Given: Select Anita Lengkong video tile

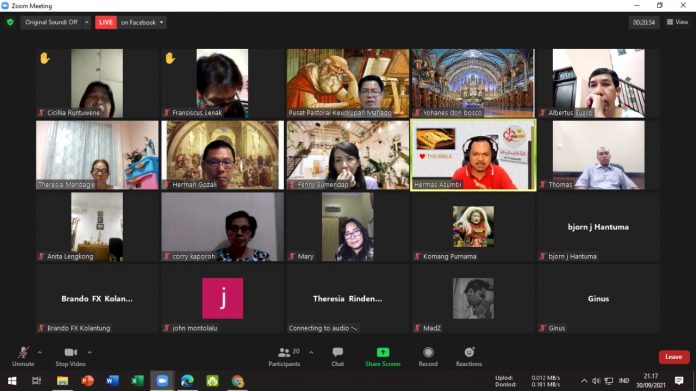Looking at the screenshot, I should [x=97, y=227].
